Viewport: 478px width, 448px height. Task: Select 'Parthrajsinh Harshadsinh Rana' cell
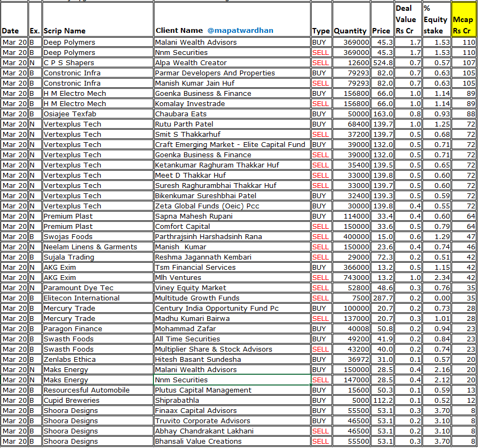(x=232, y=237)
